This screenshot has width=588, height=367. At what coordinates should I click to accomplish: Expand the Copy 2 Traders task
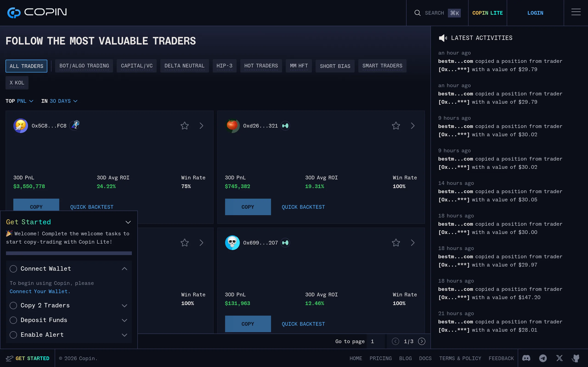(x=125, y=305)
